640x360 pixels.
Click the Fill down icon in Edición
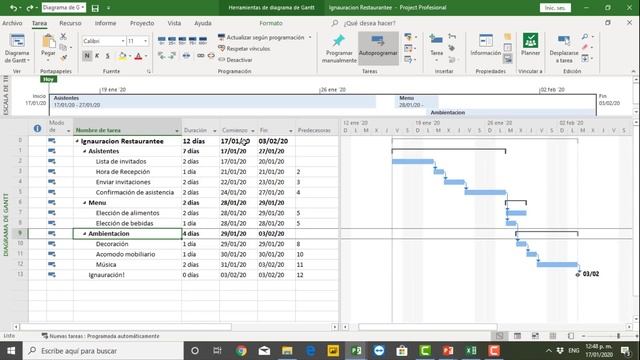coord(585,59)
